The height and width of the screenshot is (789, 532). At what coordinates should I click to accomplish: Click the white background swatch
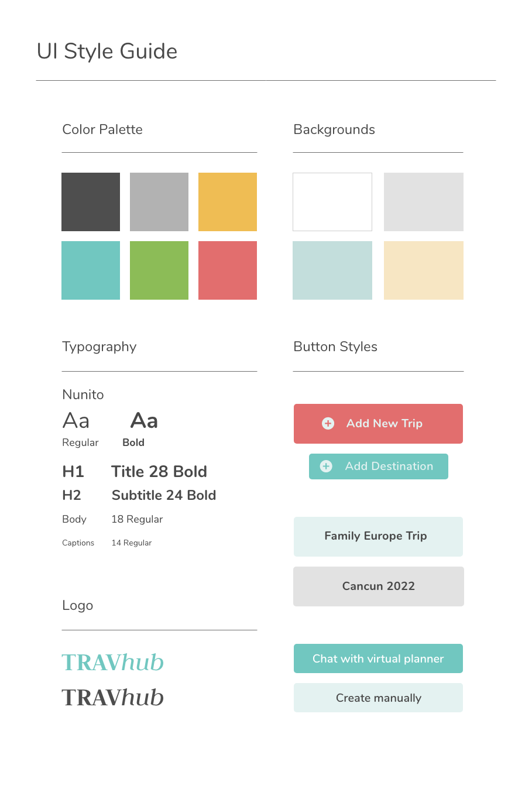tap(332, 202)
